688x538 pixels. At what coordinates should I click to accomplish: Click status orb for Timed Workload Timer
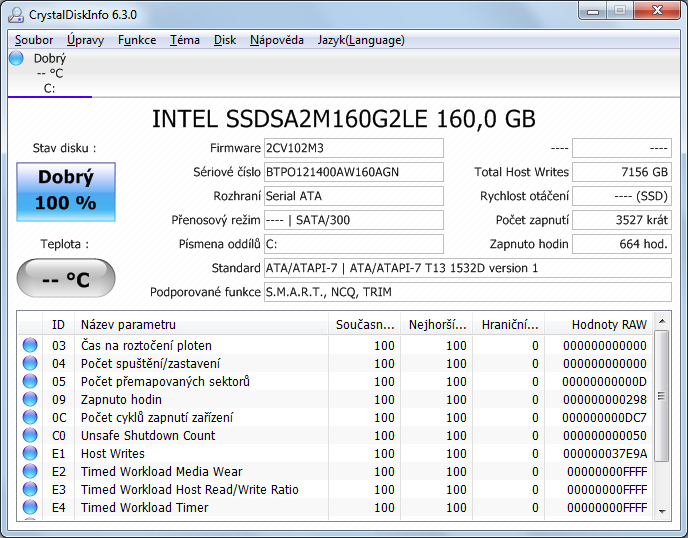click(30, 508)
